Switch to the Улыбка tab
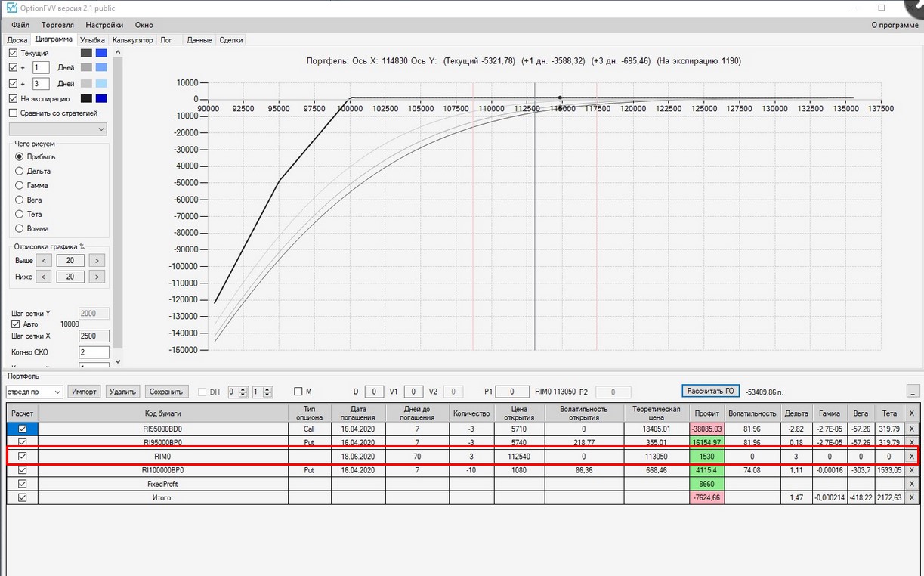This screenshot has height=576, width=924. coord(92,40)
